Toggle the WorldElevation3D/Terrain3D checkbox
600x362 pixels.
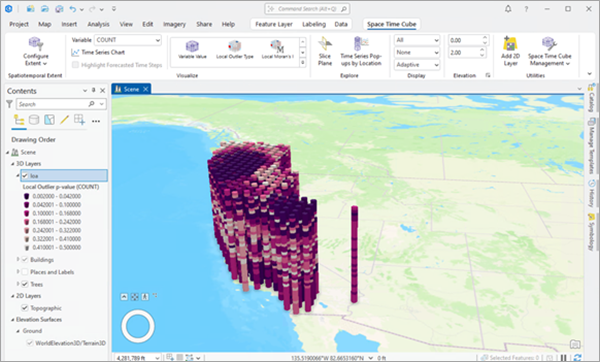(x=30, y=343)
